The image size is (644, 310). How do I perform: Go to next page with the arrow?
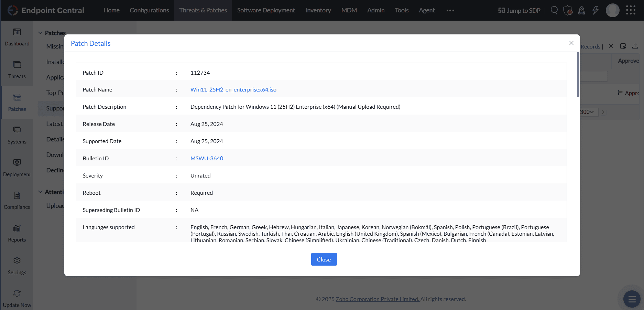[x=603, y=112]
